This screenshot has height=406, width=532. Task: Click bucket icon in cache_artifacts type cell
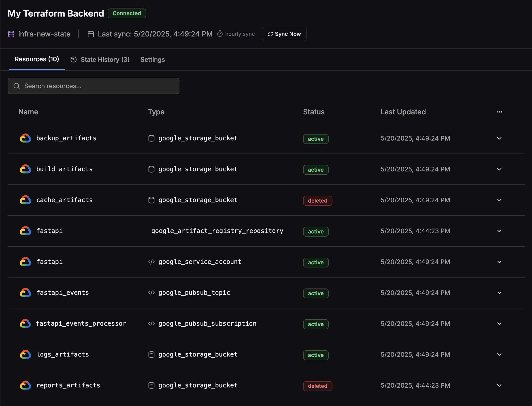tap(151, 200)
